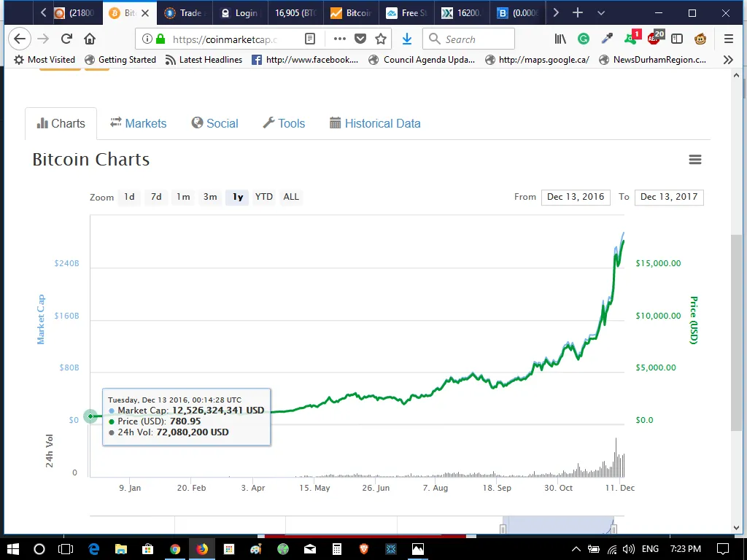Open Most Visited bookmarks folder
Screen dimensions: 747x560
[x=44, y=60]
